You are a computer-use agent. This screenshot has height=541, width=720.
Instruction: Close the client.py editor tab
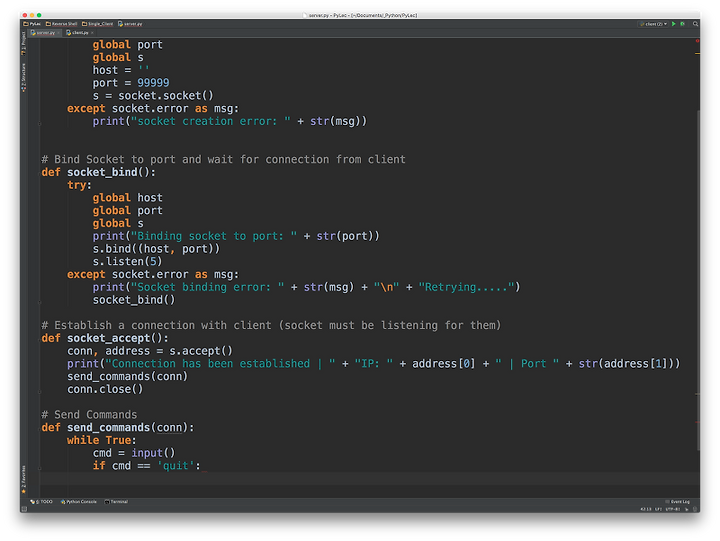tap(92, 33)
